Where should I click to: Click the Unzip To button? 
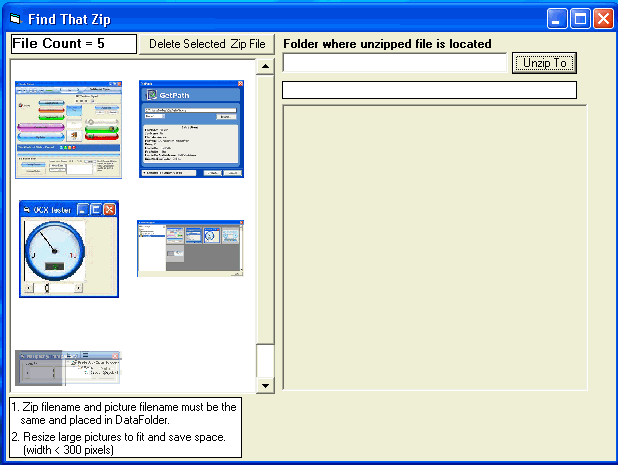[x=545, y=63]
